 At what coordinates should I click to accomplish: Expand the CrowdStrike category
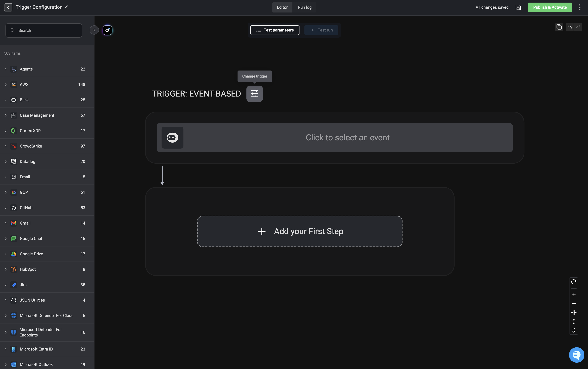tap(6, 146)
